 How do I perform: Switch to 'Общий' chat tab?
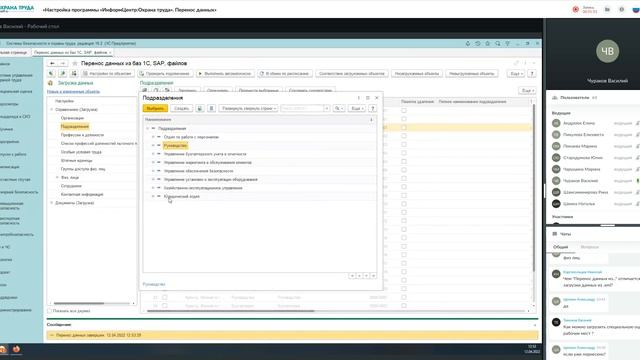tap(560, 247)
